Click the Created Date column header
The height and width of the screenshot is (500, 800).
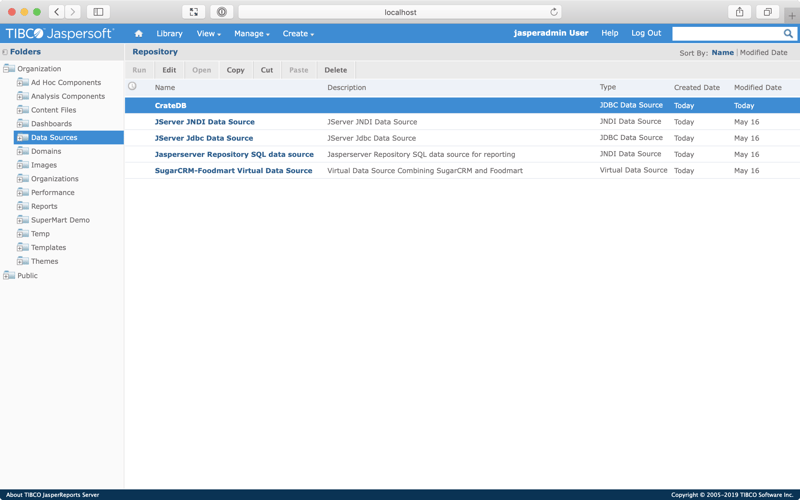click(x=696, y=87)
